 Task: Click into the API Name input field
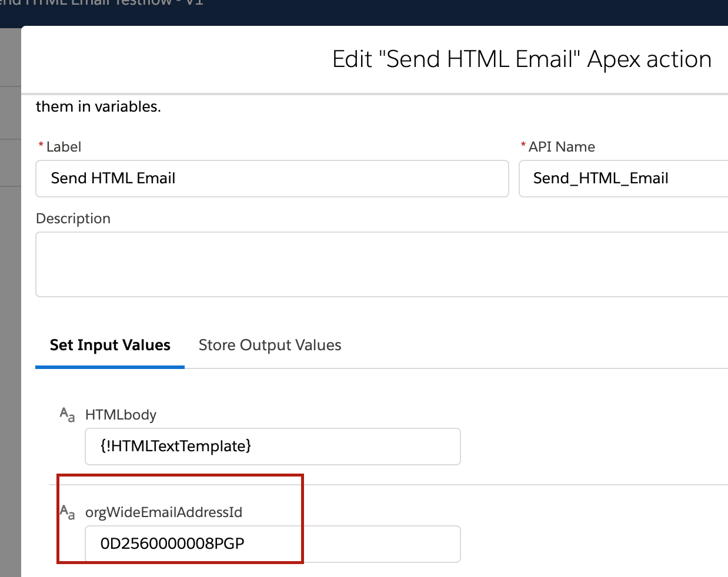point(623,179)
